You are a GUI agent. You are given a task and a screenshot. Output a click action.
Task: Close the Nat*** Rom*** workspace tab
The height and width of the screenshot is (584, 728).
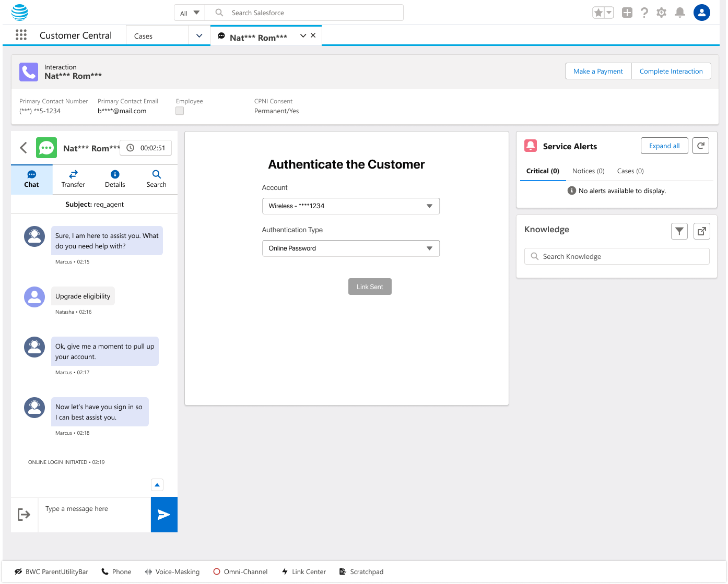coord(313,35)
